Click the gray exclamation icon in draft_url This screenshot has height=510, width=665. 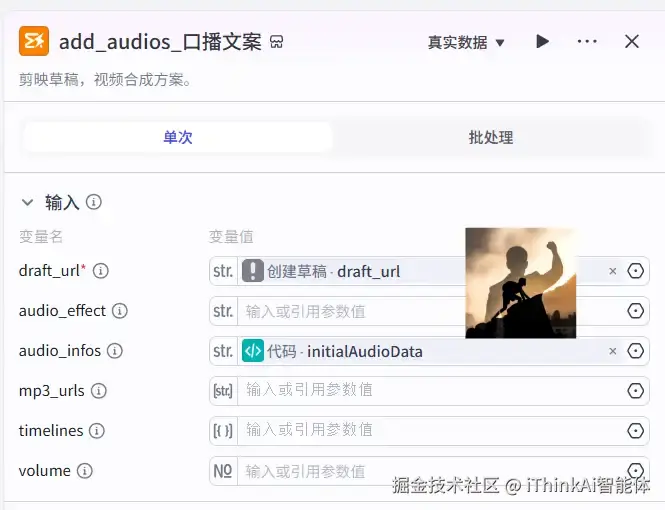[x=253, y=271]
